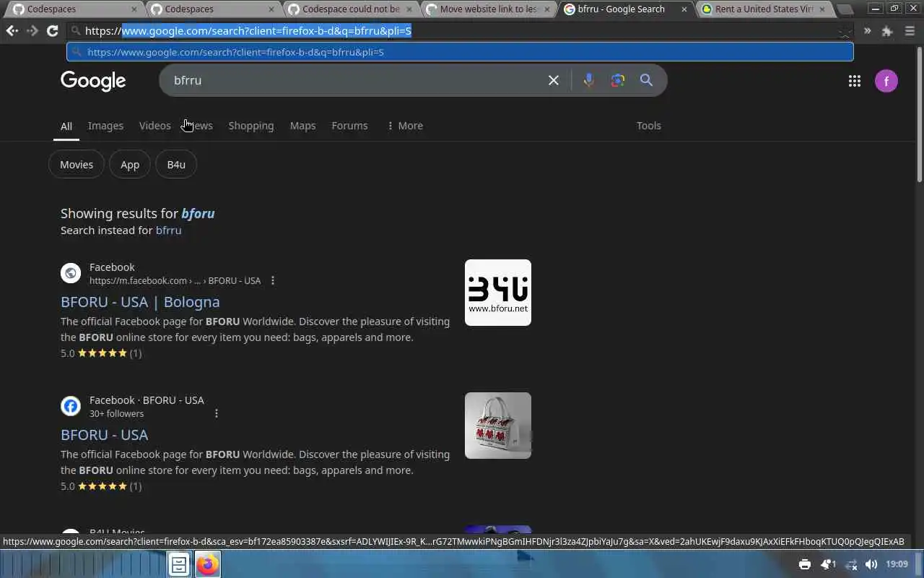Open the search Tools options

[x=648, y=126]
